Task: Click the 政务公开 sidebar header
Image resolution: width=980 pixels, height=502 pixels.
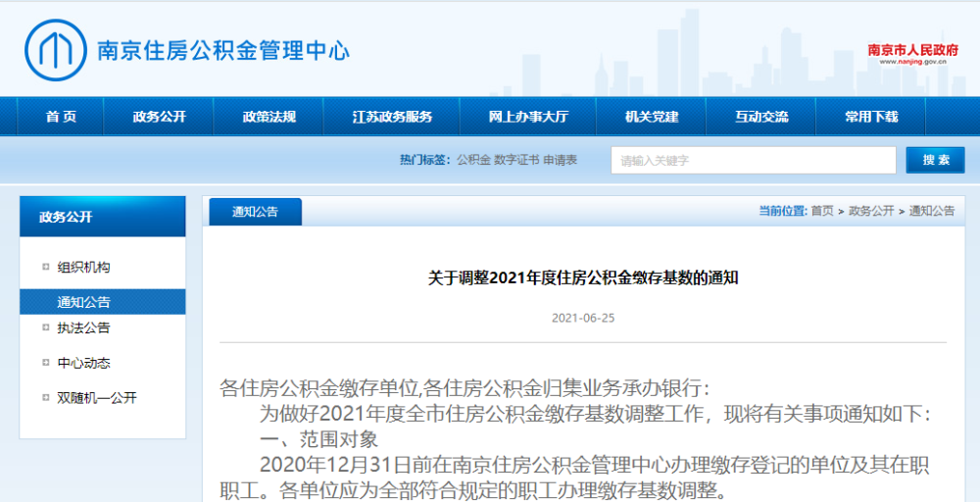Action: point(103,217)
